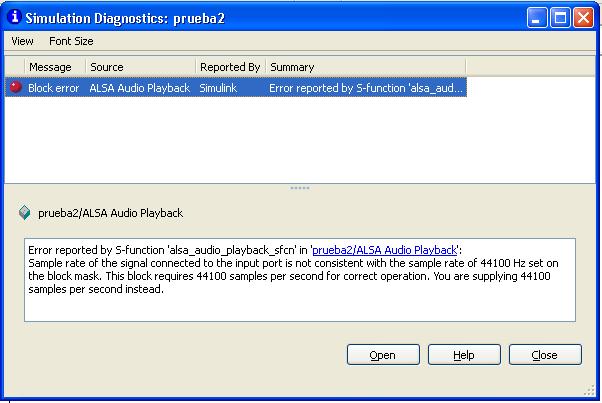Click 'ALSA Audio Playback' source cell in error row
Screen dimensions: 602x403
[x=140, y=88]
